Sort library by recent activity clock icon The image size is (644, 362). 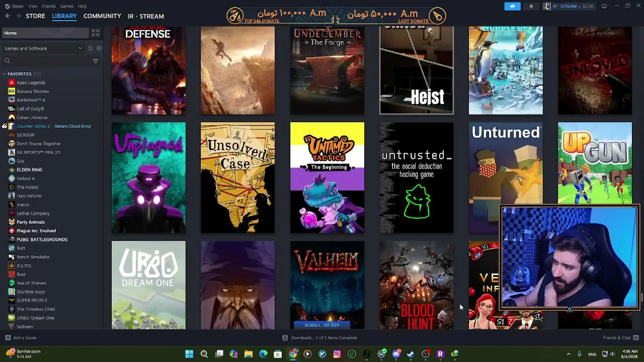[90, 48]
